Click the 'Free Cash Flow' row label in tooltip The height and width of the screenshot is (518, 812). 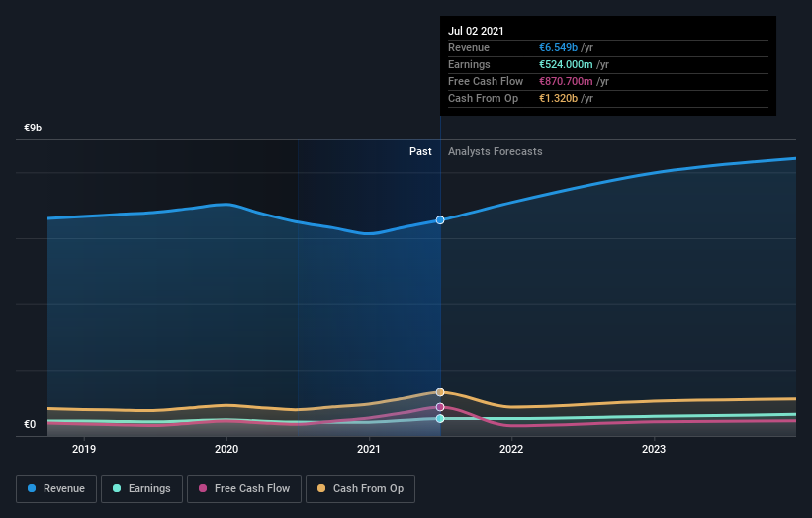click(486, 81)
